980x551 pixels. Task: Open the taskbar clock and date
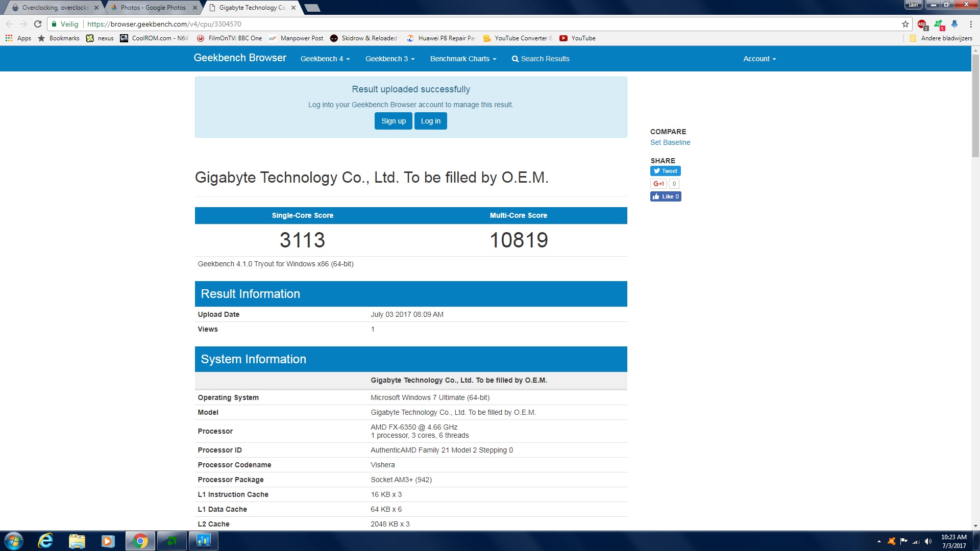click(954, 541)
